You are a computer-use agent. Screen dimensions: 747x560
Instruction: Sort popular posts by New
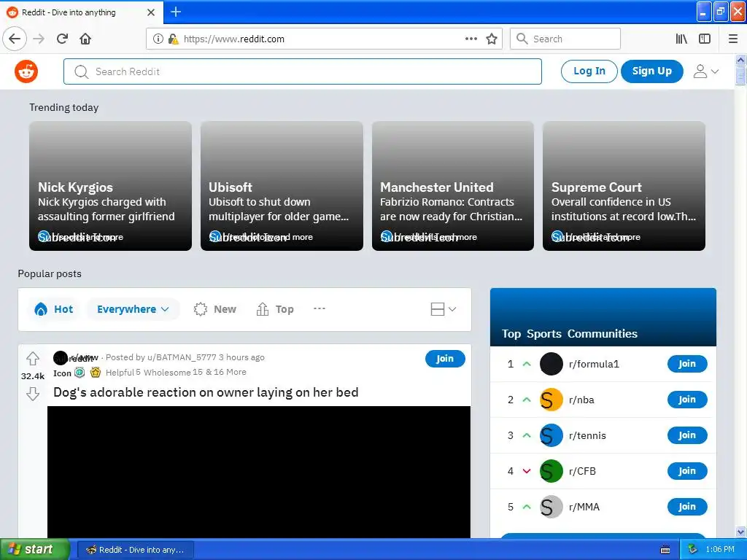[215, 309]
